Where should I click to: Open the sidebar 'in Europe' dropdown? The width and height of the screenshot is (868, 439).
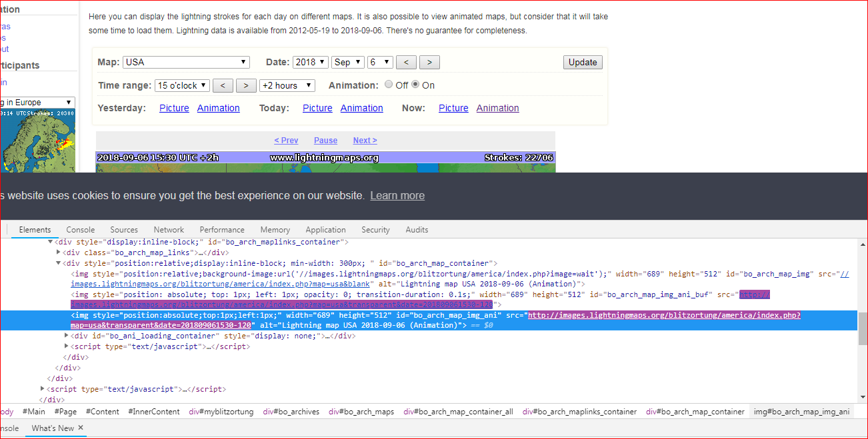(37, 102)
